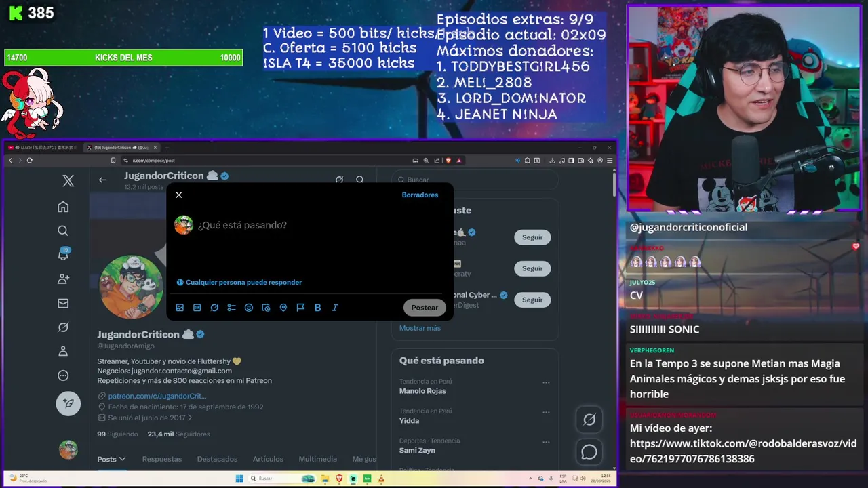This screenshot has height=488, width=868.
Task: Toggle italic text formatting
Action: (x=335, y=308)
